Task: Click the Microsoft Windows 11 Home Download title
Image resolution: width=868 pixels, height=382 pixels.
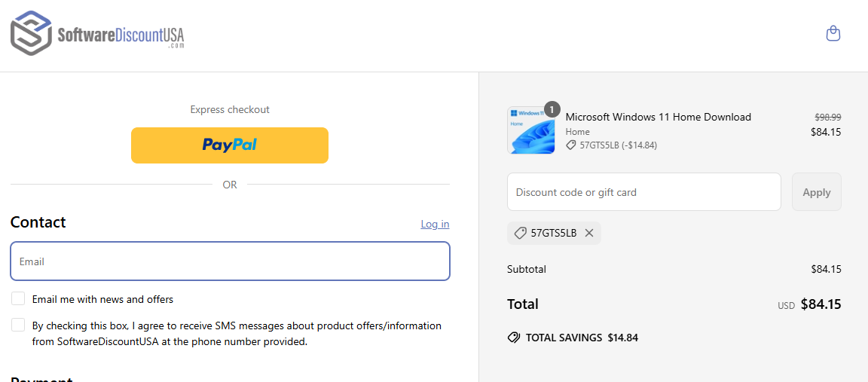Action: click(x=658, y=117)
